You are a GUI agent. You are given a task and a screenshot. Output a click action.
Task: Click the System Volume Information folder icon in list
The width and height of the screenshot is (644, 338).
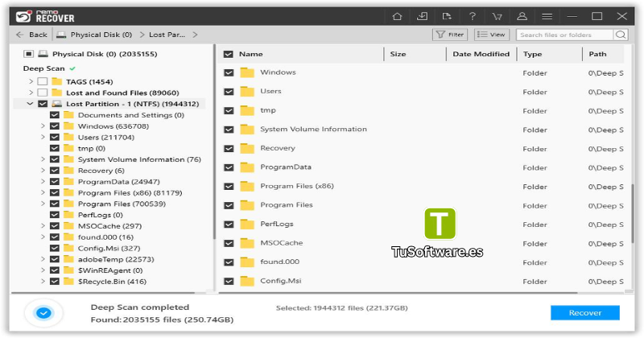coord(247,130)
